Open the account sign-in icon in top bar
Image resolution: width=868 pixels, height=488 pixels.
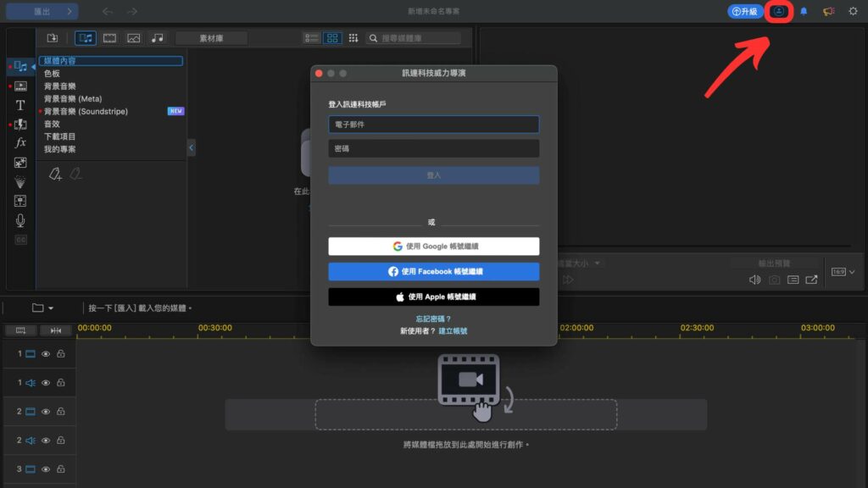click(778, 12)
